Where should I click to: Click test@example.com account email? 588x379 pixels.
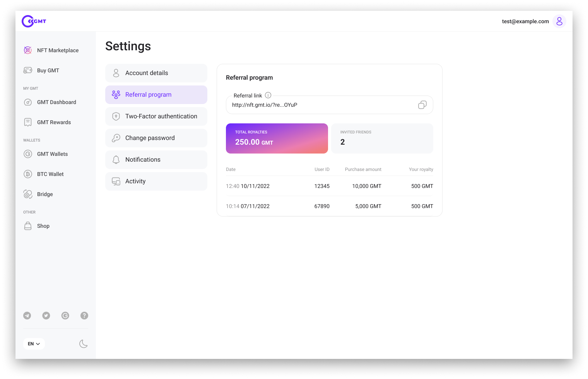point(525,21)
